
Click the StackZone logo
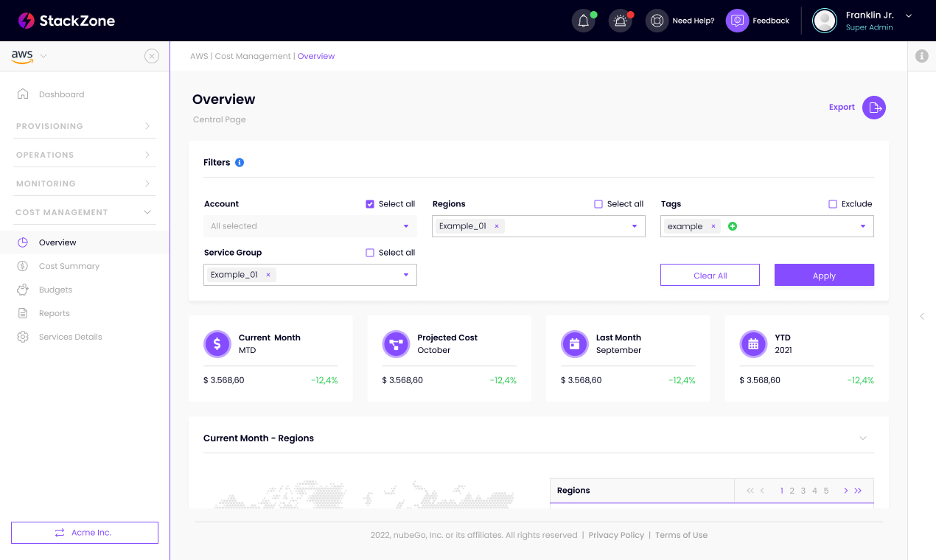66,21
